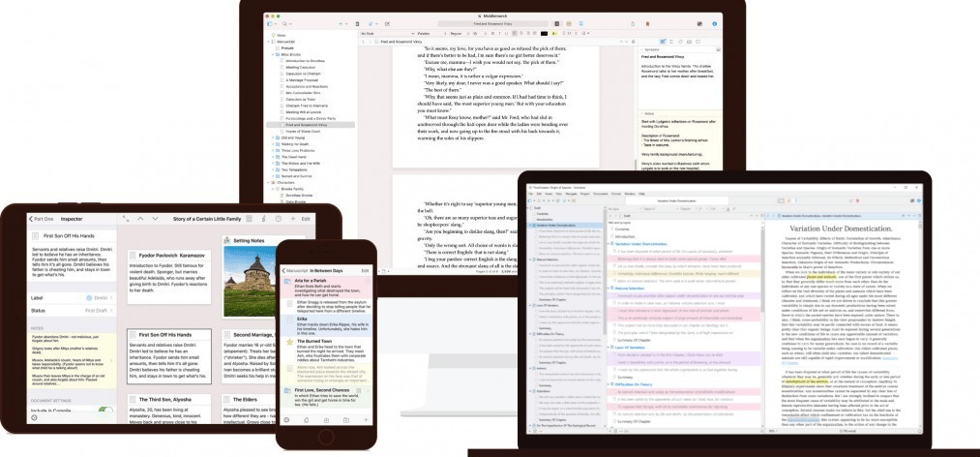
Task: Open the comments tab in the Mac inspector
Action: click(698, 42)
